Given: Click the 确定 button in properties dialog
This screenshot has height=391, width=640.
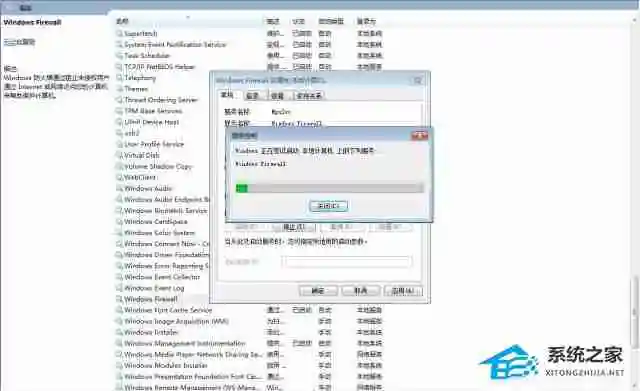Looking at the screenshot, I should (x=318, y=291).
